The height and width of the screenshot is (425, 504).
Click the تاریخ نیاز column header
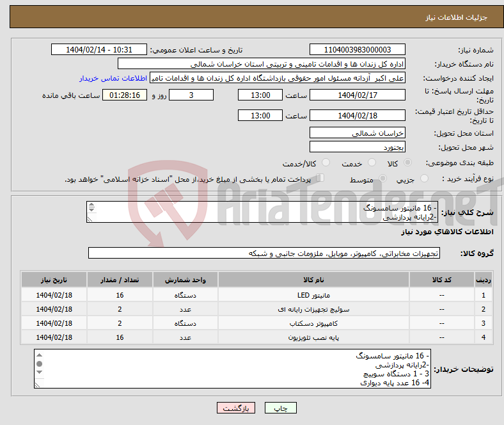pyautogui.click(x=54, y=280)
